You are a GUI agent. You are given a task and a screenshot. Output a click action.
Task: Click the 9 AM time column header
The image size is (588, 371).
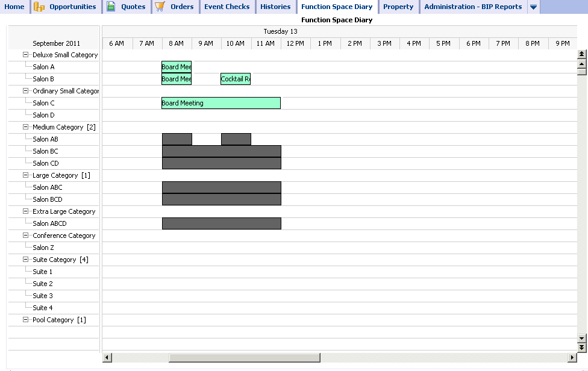[x=205, y=43]
